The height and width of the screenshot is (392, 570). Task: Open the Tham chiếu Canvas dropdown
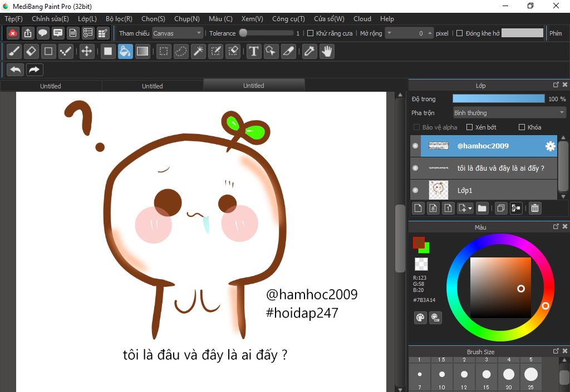pyautogui.click(x=178, y=33)
